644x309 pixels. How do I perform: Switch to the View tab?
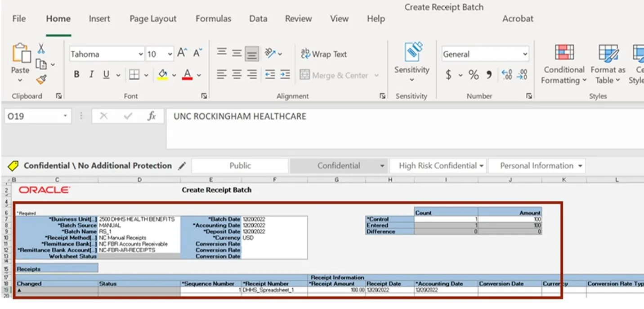point(339,18)
